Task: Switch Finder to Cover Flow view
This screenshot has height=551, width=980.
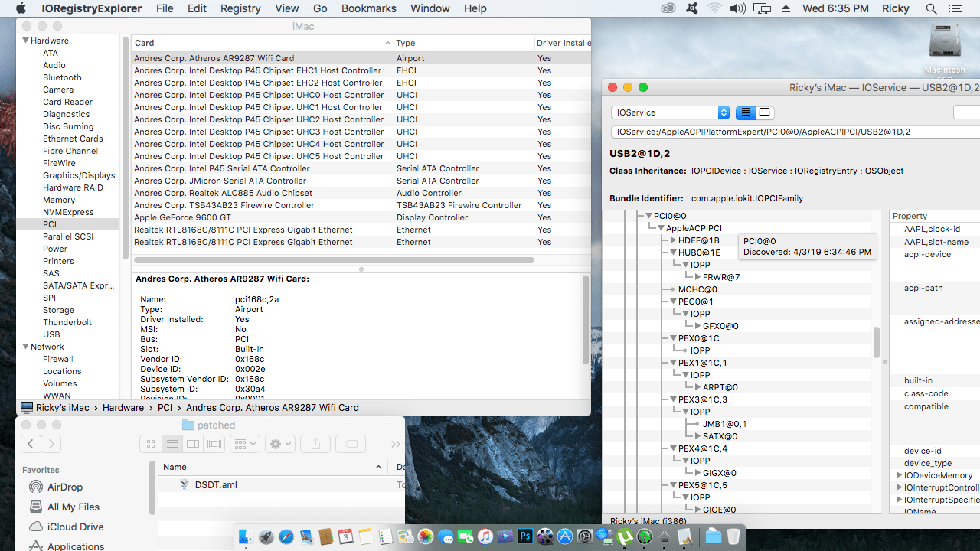Action: pyautogui.click(x=214, y=444)
